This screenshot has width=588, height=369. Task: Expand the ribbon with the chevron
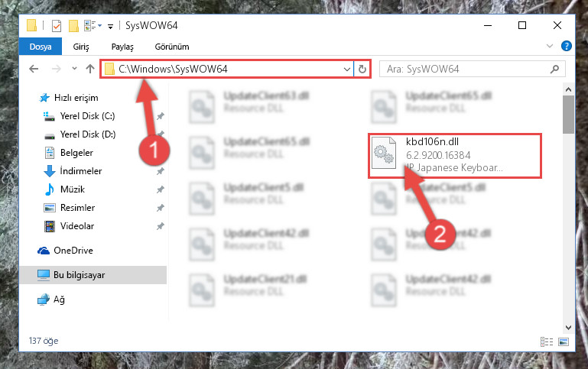[x=550, y=46]
